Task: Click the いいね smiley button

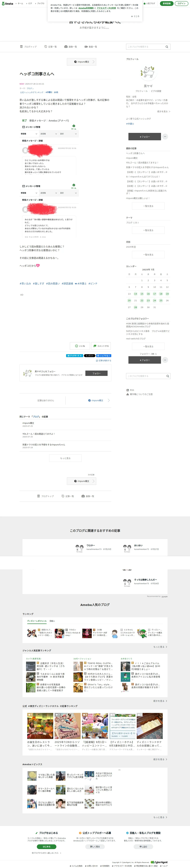Action: coord(80,346)
